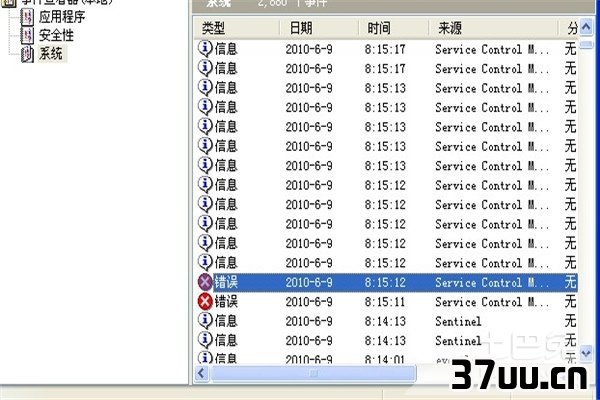Sort events by the 时间 column header
The height and width of the screenshot is (400, 600).
pyautogui.click(x=393, y=28)
